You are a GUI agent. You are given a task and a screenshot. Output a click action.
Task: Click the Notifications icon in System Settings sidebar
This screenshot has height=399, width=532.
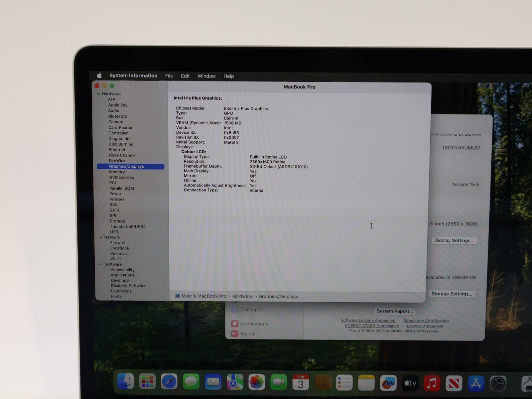[x=235, y=324]
